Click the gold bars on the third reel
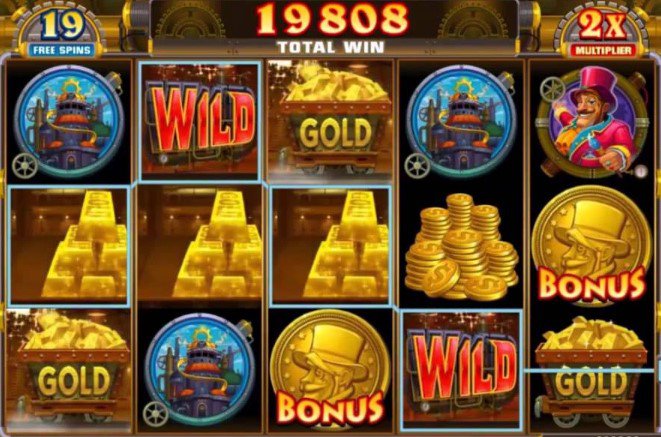 tap(330, 246)
